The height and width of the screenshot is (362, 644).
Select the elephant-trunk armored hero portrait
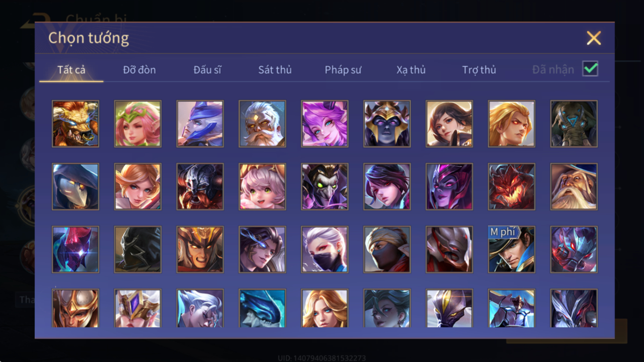(574, 124)
